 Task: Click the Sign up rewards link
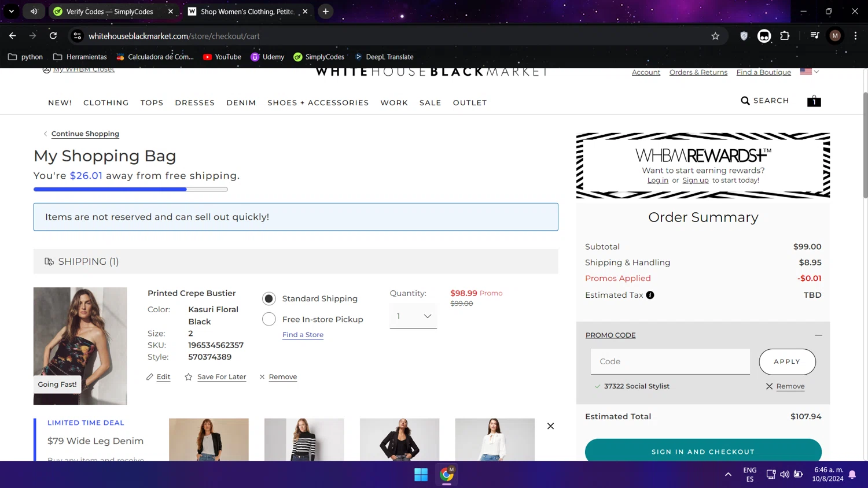(696, 180)
